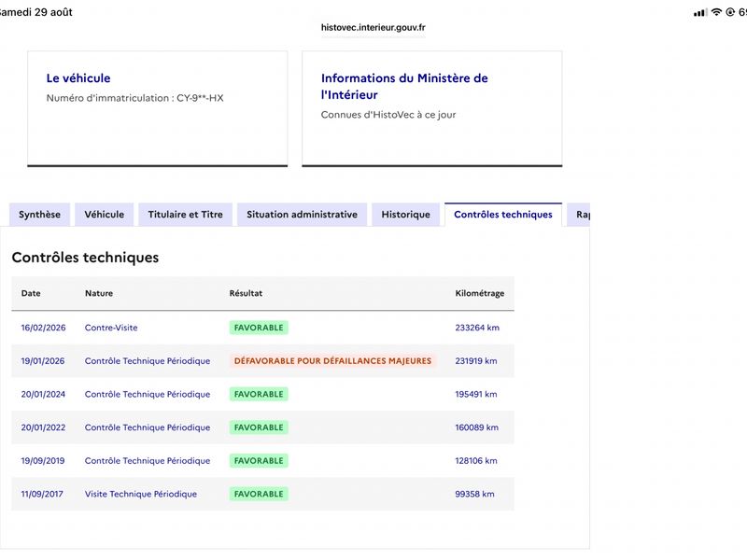Click Contrôle Technique Périodique for 20/01/2022
Viewport: 747px width, 560px height.
[148, 427]
